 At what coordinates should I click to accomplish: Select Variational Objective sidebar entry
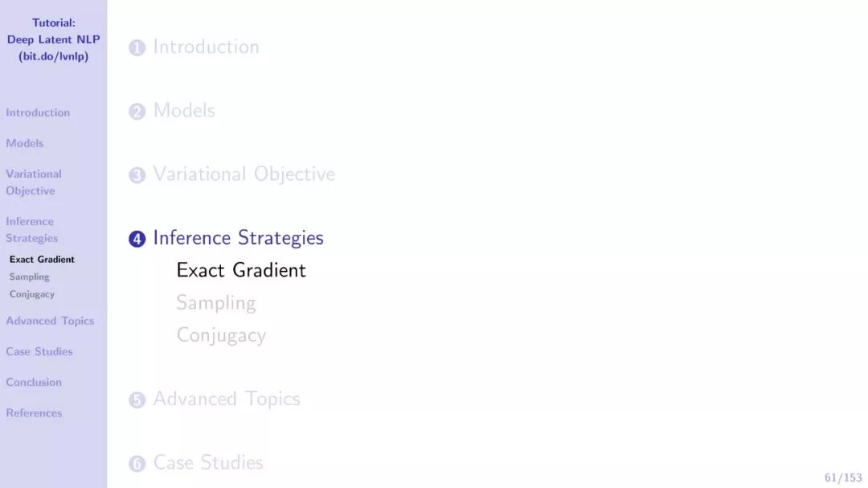coord(34,182)
